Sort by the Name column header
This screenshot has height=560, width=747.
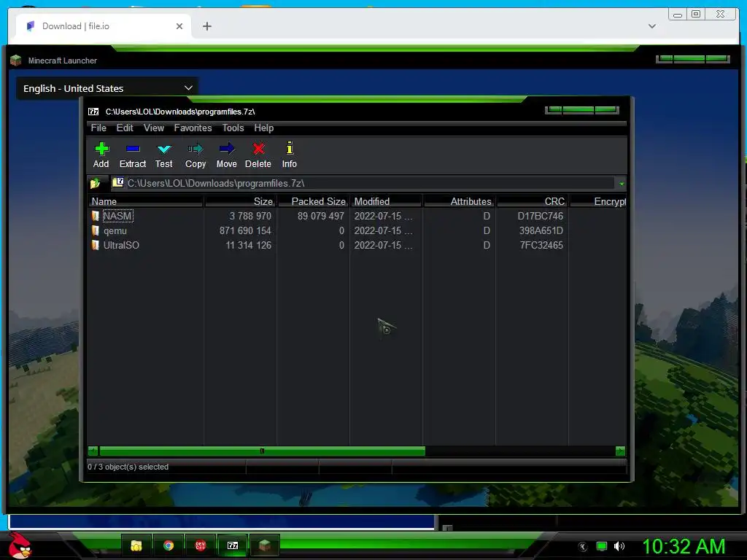145,201
